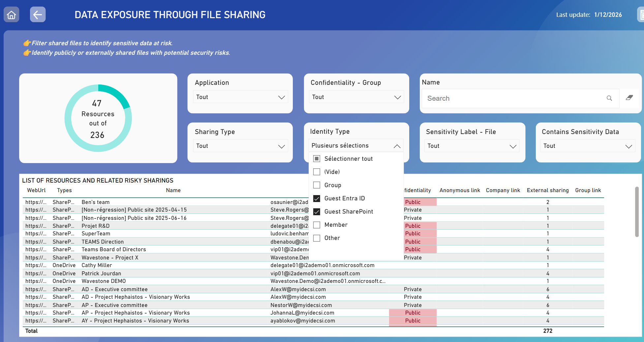
Task: Click the partially visible top-right page icon
Action: click(641, 15)
